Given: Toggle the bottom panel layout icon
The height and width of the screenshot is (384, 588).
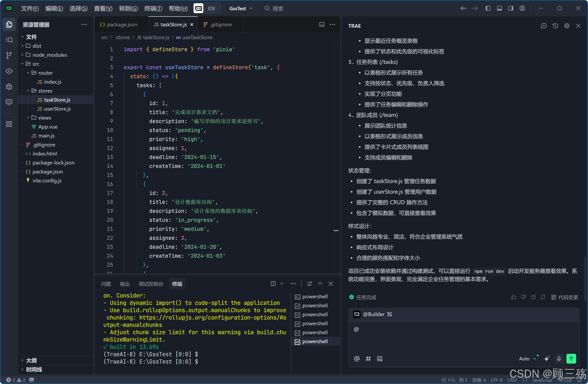Looking at the screenshot, I should [499, 8].
